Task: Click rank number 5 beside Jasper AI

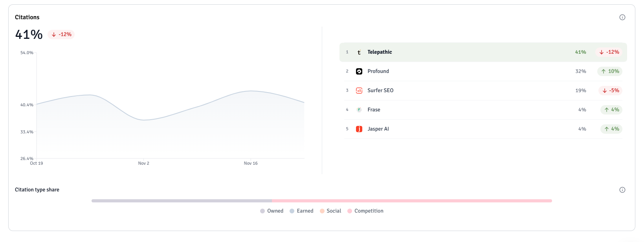Action: pos(347,129)
